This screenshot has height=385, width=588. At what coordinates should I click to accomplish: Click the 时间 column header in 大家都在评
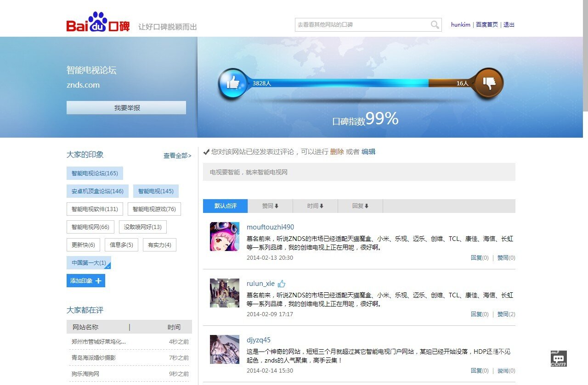point(174,327)
